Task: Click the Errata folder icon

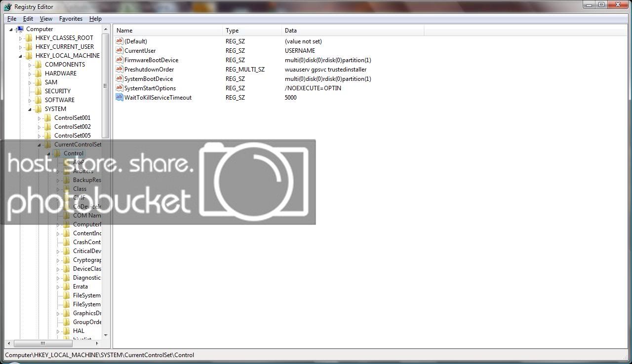Action: (67, 287)
